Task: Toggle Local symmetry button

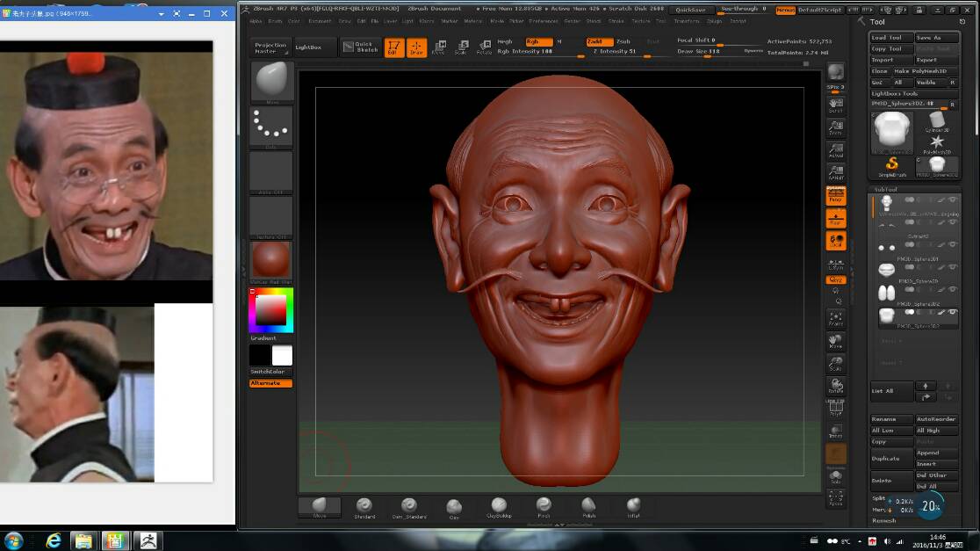Action: click(836, 241)
